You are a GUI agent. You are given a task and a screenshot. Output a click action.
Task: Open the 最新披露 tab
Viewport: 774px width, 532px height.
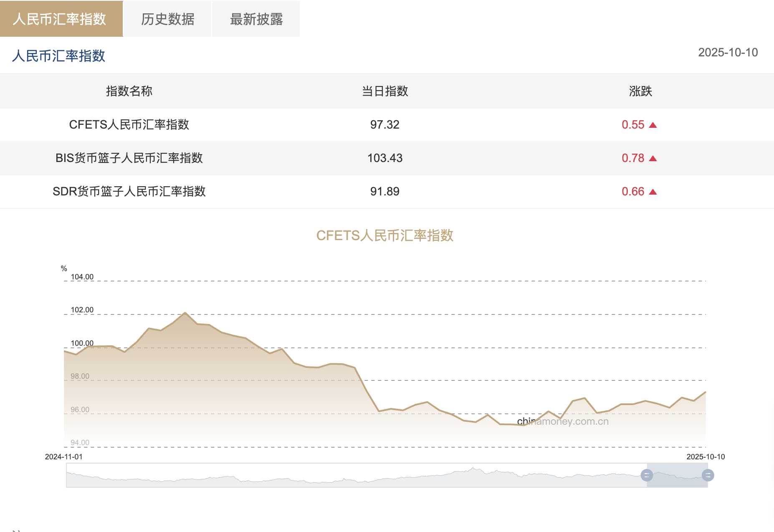click(256, 19)
